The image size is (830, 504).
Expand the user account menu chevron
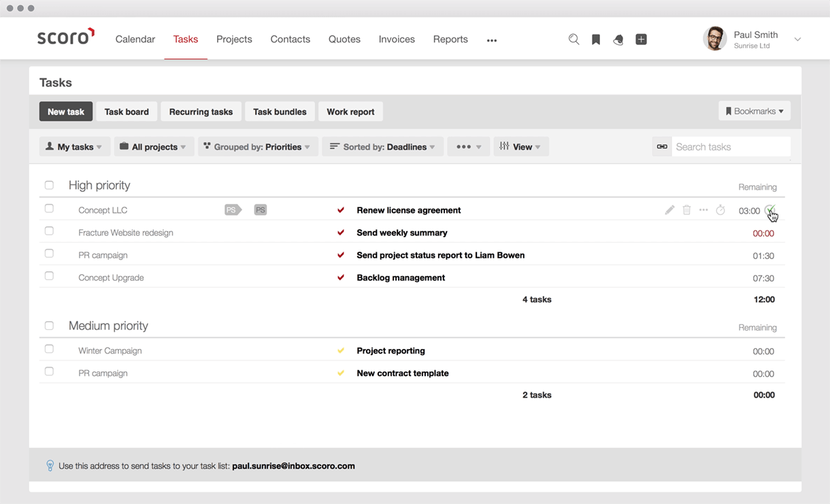(x=797, y=39)
